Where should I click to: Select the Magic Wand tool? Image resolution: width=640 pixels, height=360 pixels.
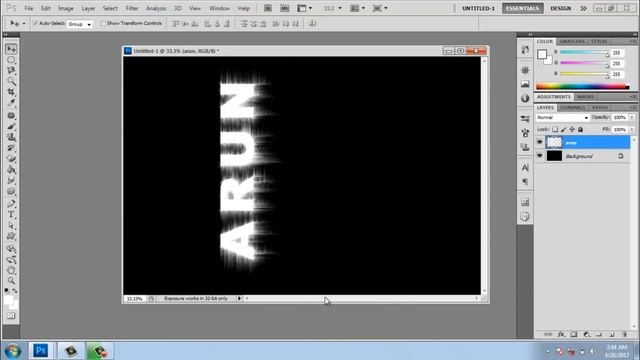click(11, 81)
